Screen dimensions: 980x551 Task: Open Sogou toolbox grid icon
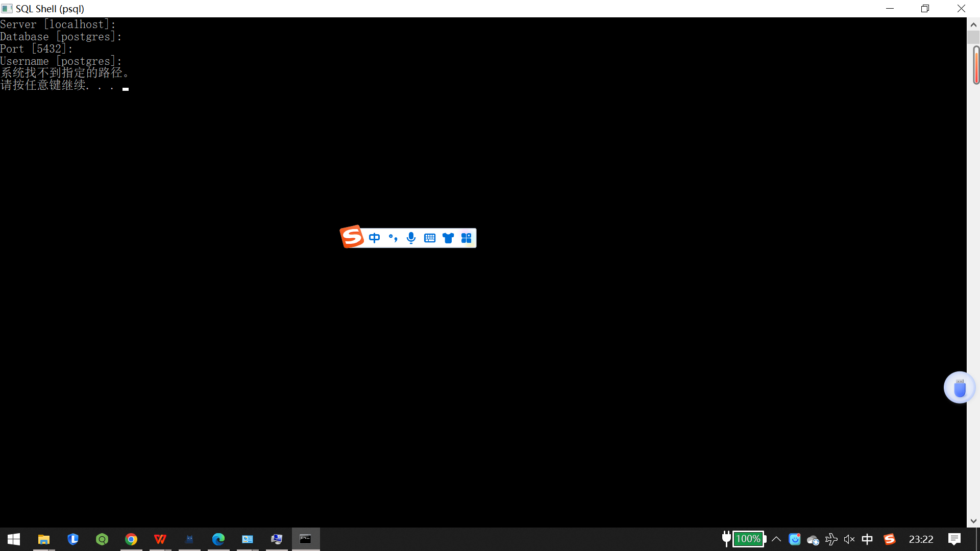pos(467,238)
